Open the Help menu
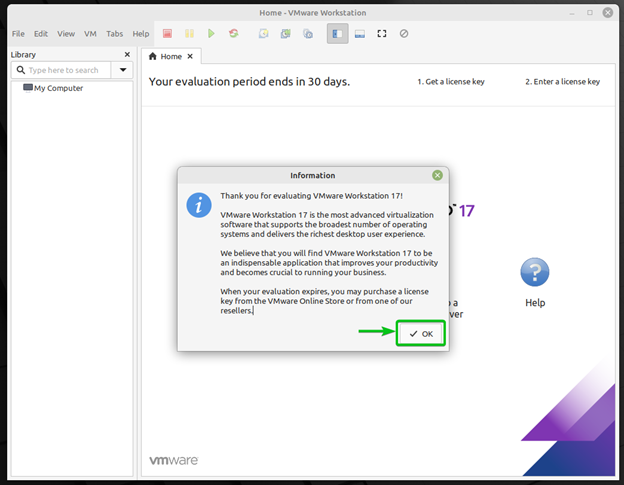This screenshot has width=624, height=485. point(141,34)
